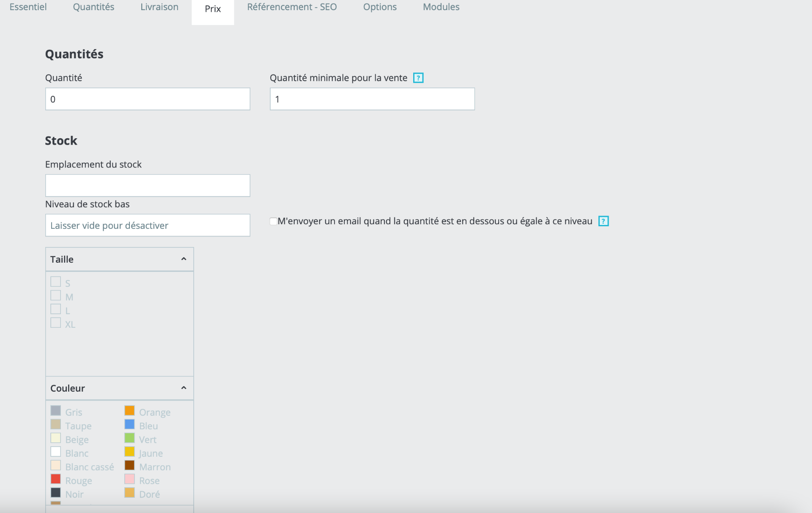Collapse the Couleur attribute section
This screenshot has width=812, height=513.
(x=184, y=388)
